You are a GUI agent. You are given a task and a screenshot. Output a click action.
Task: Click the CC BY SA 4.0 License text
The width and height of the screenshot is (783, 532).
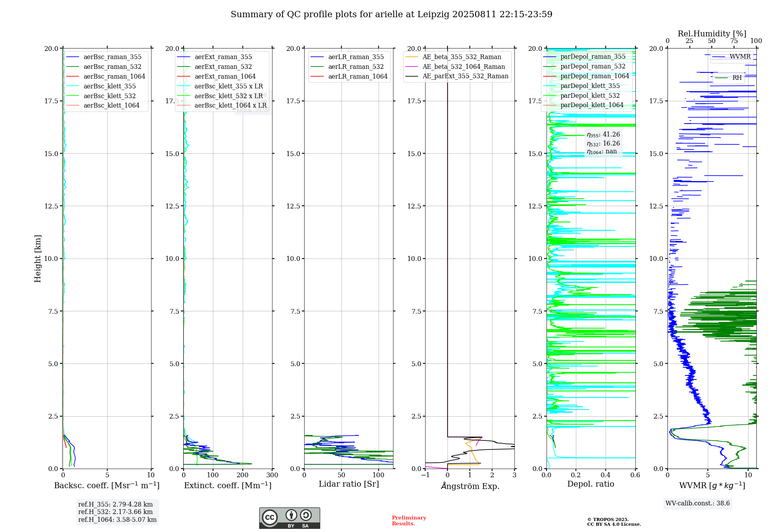tap(614, 524)
